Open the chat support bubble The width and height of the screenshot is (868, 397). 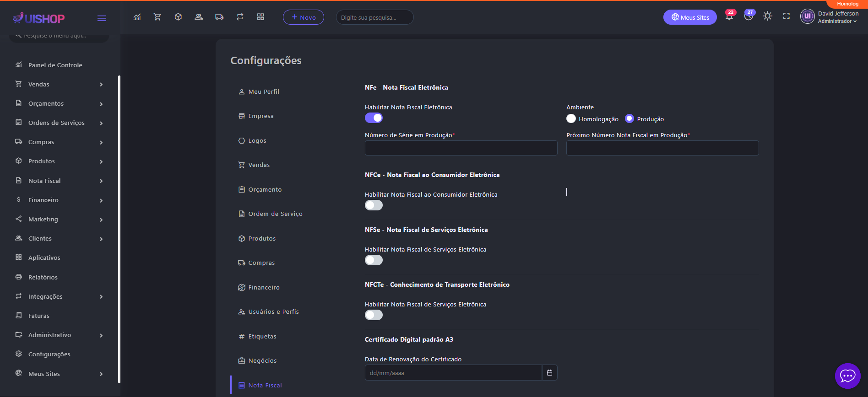[847, 376]
